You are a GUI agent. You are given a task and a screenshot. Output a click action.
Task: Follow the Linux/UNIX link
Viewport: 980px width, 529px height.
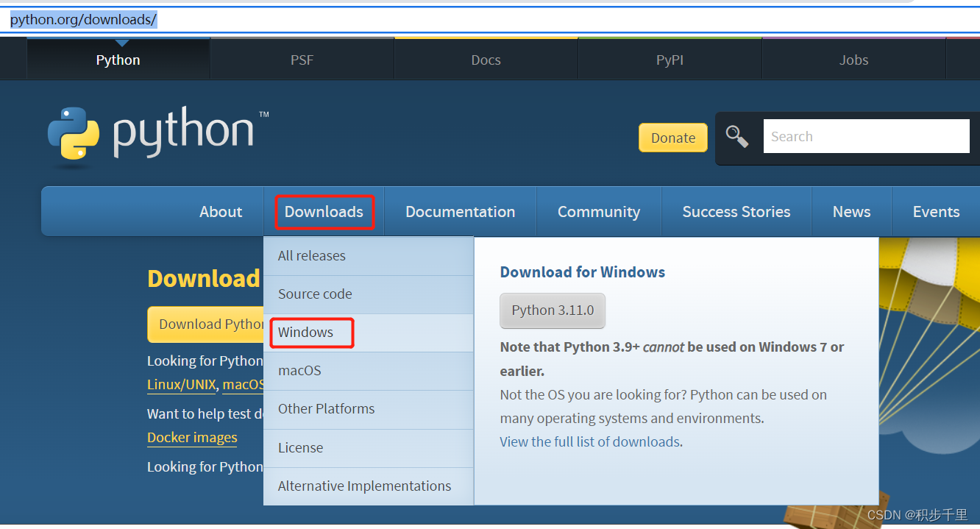coord(182,385)
